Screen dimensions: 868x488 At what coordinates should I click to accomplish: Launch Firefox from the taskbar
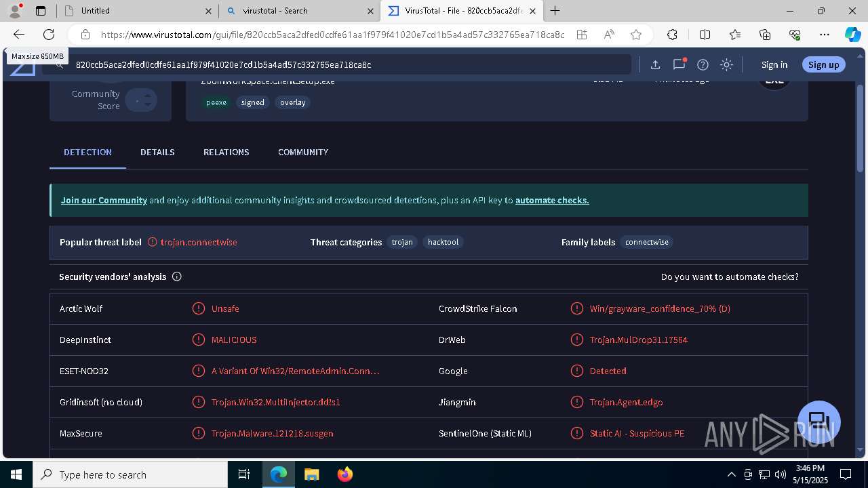(345, 474)
